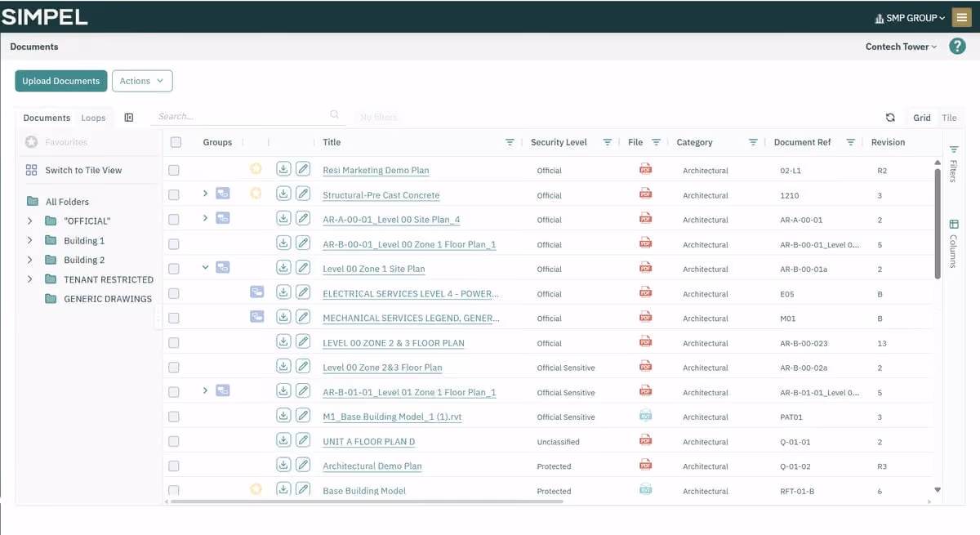Expand the TENANT RESTRICTED folder

click(x=30, y=279)
